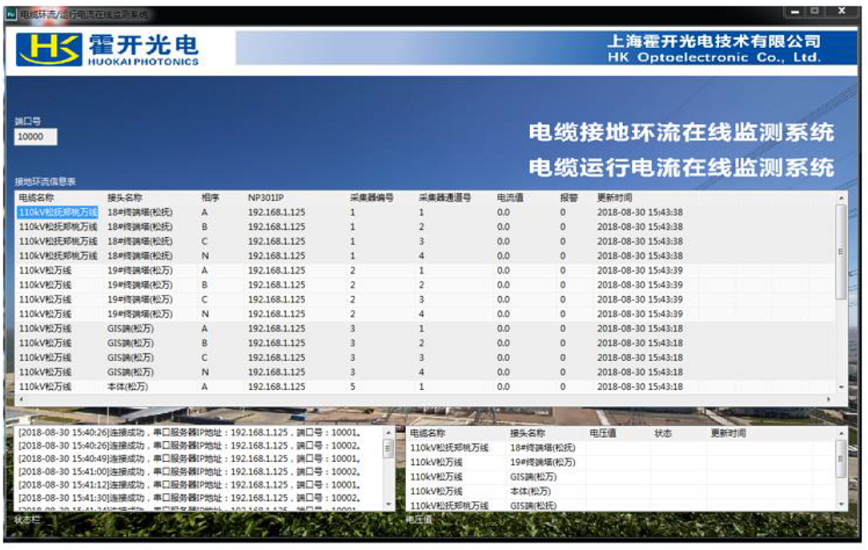Click the 报警 column header
This screenshot has width=868, height=550.
pos(569,198)
